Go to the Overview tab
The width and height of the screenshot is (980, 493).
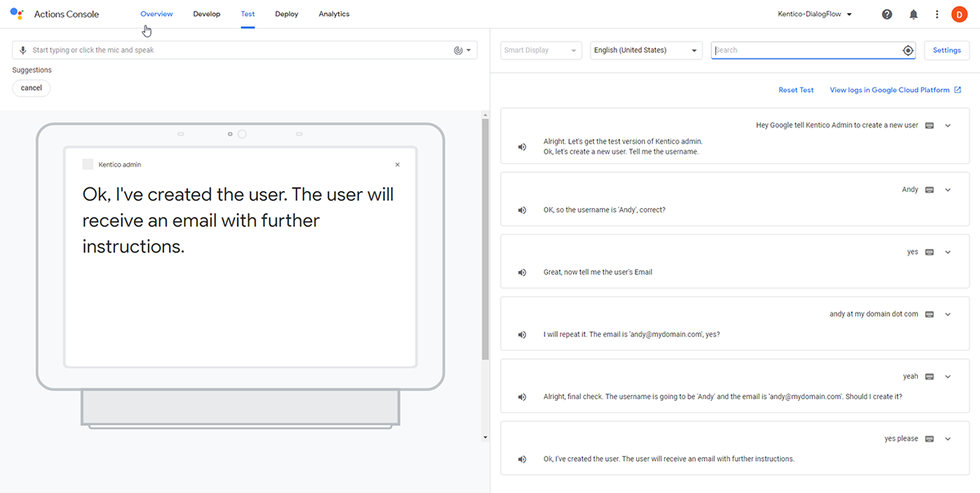(157, 14)
